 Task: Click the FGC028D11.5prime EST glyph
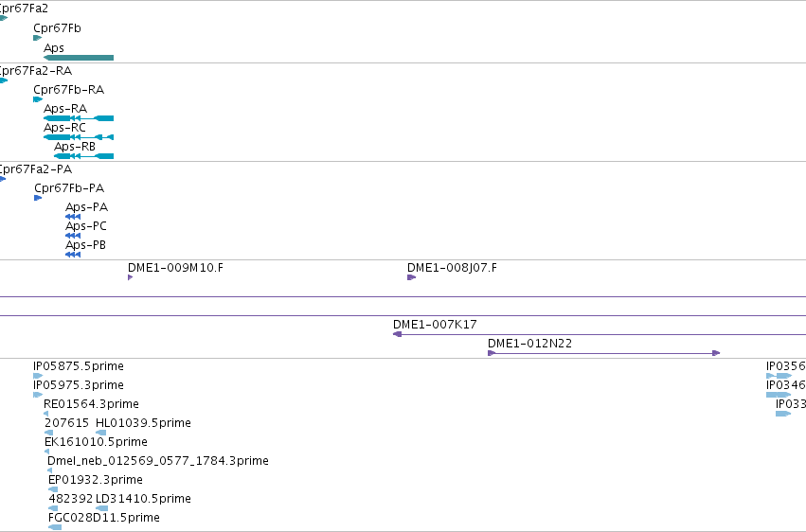(x=55, y=527)
